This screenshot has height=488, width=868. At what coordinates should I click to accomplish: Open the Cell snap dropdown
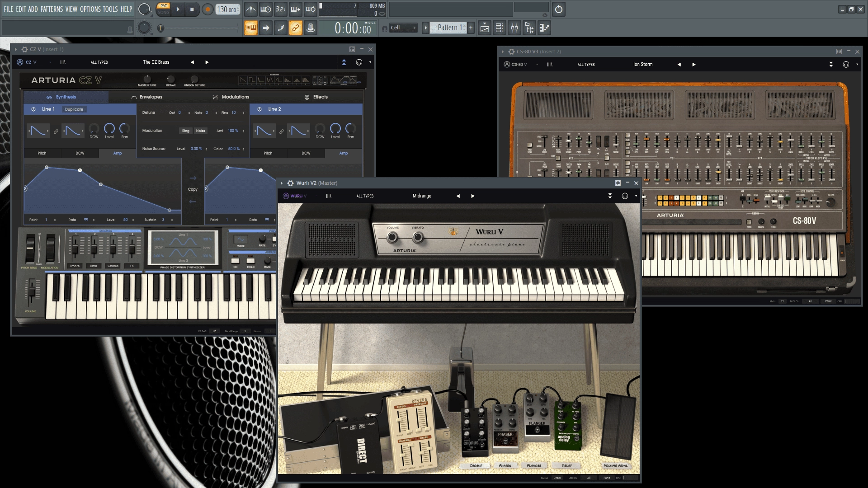(x=403, y=28)
